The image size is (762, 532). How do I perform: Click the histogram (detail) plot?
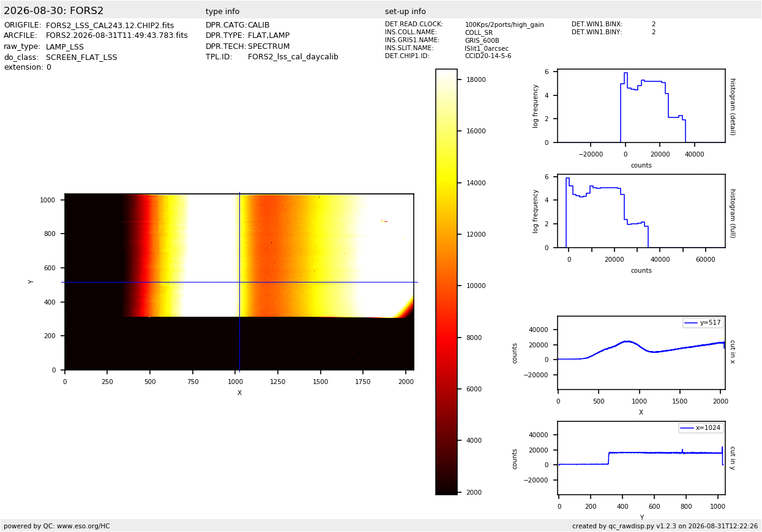click(641, 106)
